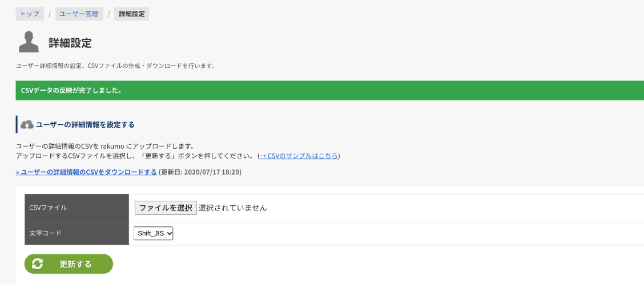Click the ファイルを選択 file chooser button
This screenshot has width=644, height=284.
point(166,208)
